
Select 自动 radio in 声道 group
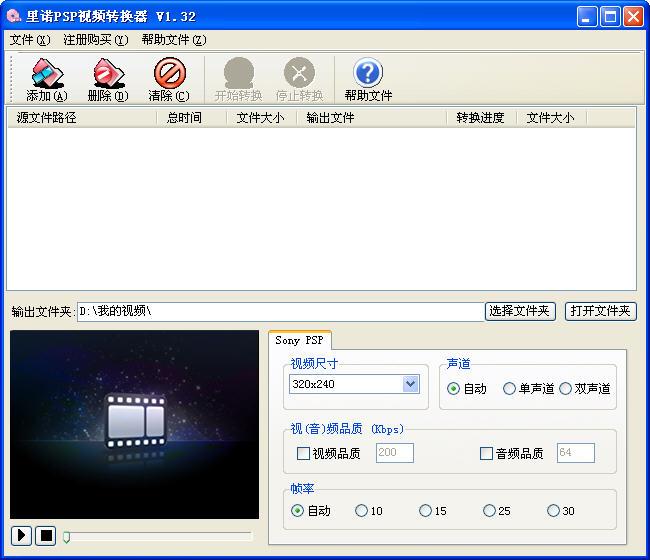tap(453, 389)
